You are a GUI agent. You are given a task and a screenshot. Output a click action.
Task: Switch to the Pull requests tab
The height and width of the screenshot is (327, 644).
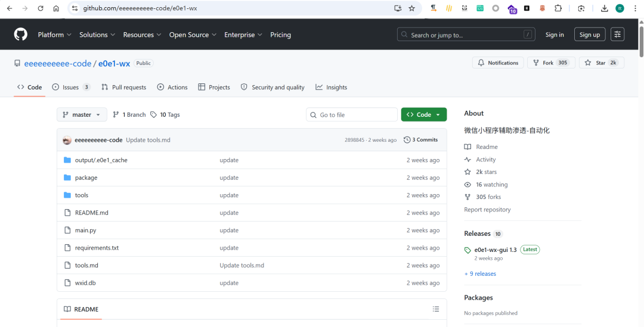pos(123,87)
